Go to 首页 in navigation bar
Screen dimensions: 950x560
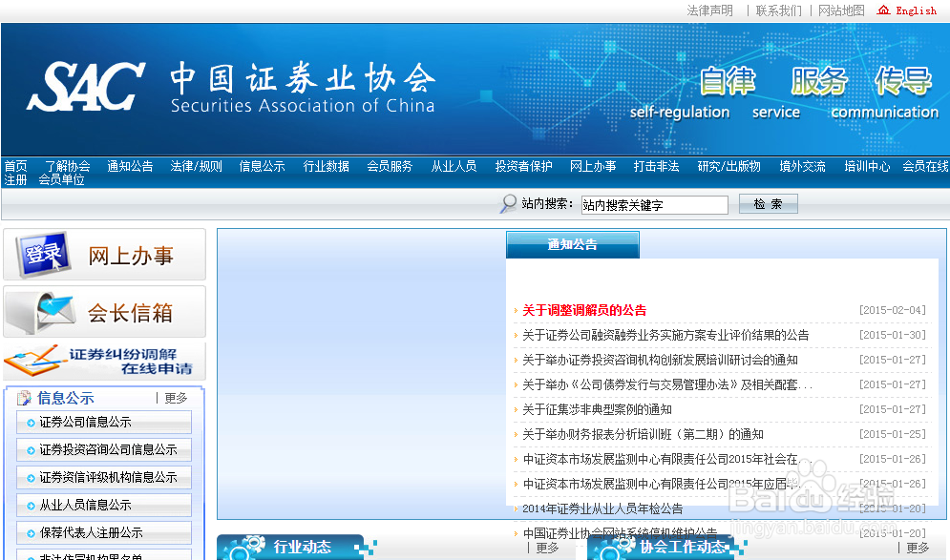(x=15, y=166)
